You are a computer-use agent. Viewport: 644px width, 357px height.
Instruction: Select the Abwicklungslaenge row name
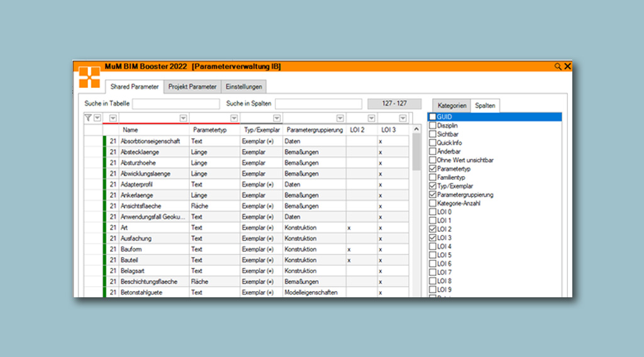[x=145, y=173]
